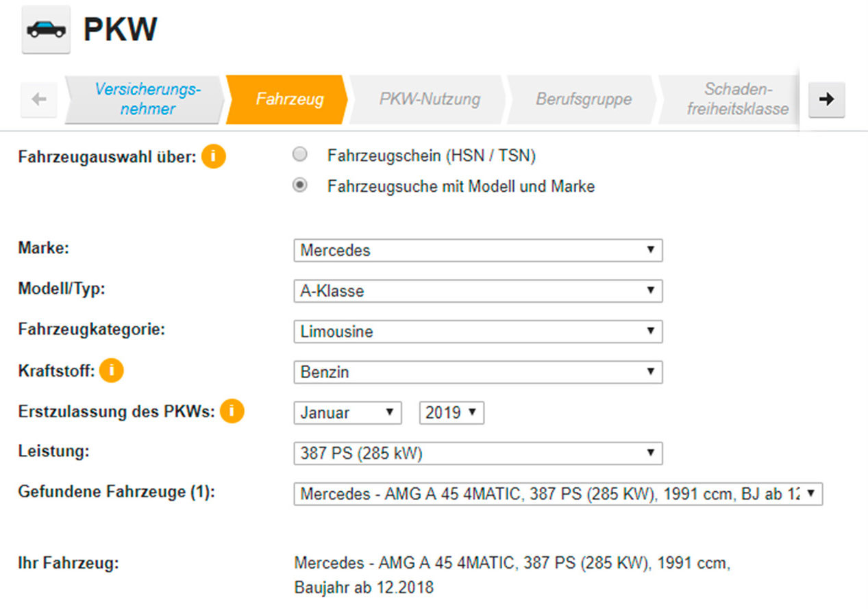The image size is (868, 609).
Task: Click the Marke: label
Action: [x=44, y=248]
